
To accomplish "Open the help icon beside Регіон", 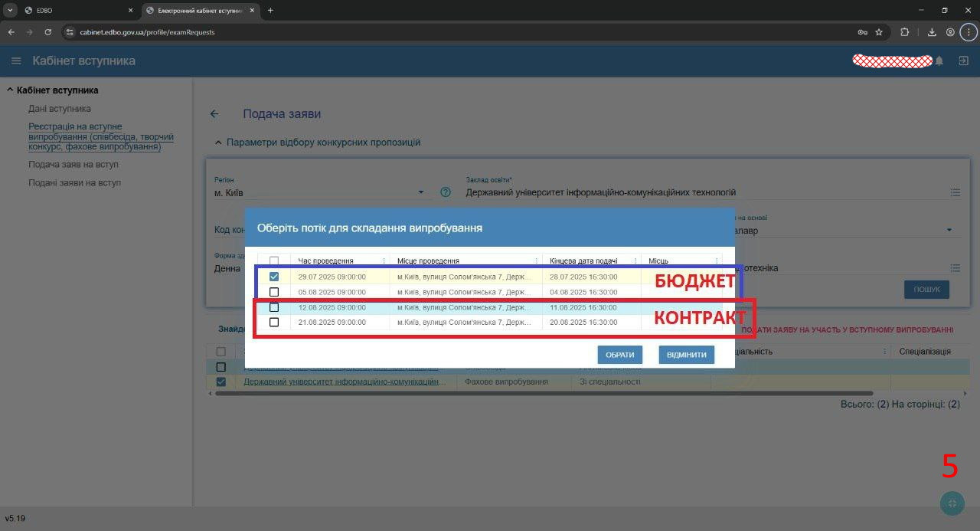I will click(446, 192).
